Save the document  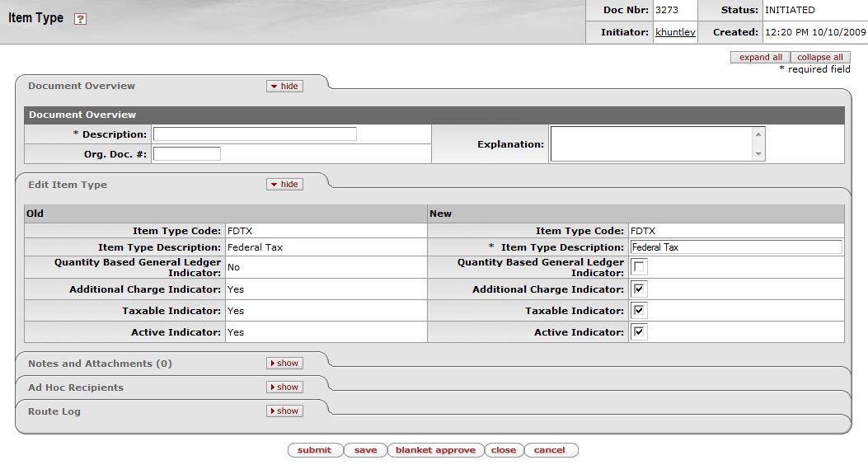pyautogui.click(x=365, y=450)
